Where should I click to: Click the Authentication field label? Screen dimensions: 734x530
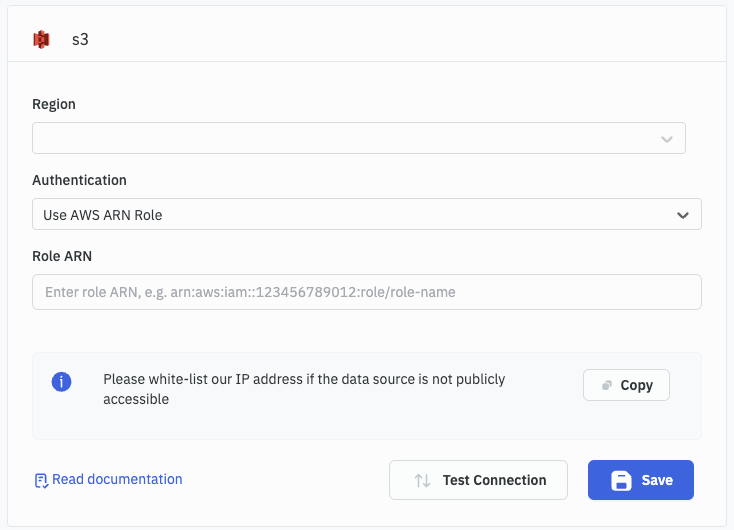(x=79, y=180)
